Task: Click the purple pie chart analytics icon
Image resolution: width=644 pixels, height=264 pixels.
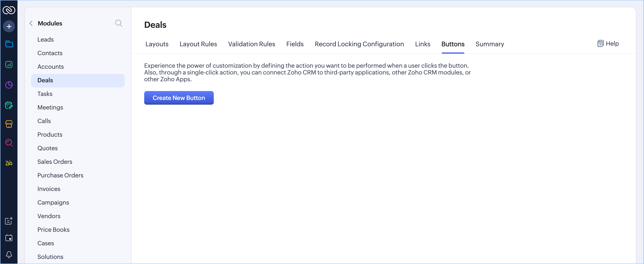Action: click(x=9, y=85)
